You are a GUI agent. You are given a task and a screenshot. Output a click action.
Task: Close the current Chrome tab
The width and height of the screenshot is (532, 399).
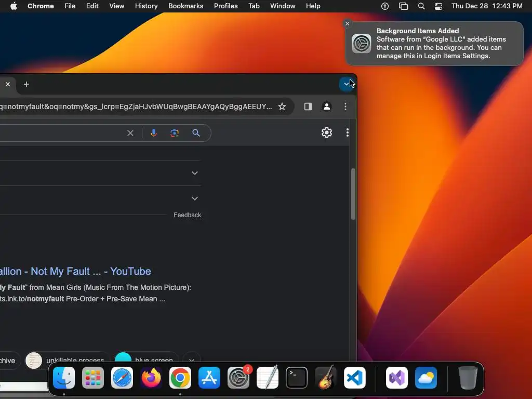pos(8,84)
